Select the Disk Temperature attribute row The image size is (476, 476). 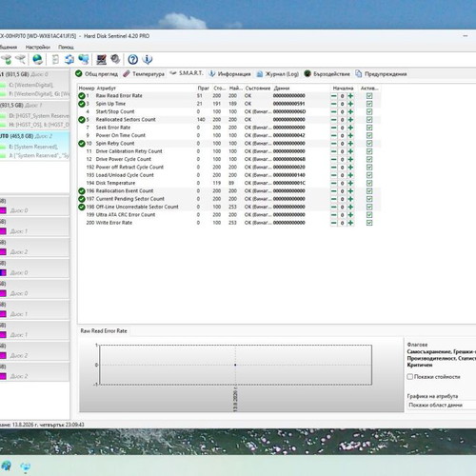tap(228, 183)
